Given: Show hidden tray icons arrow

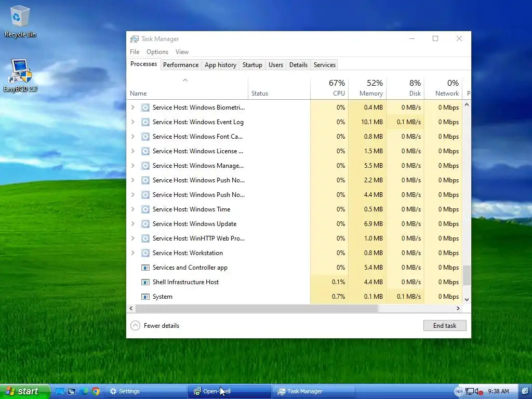Looking at the screenshot, I should coord(458,392).
